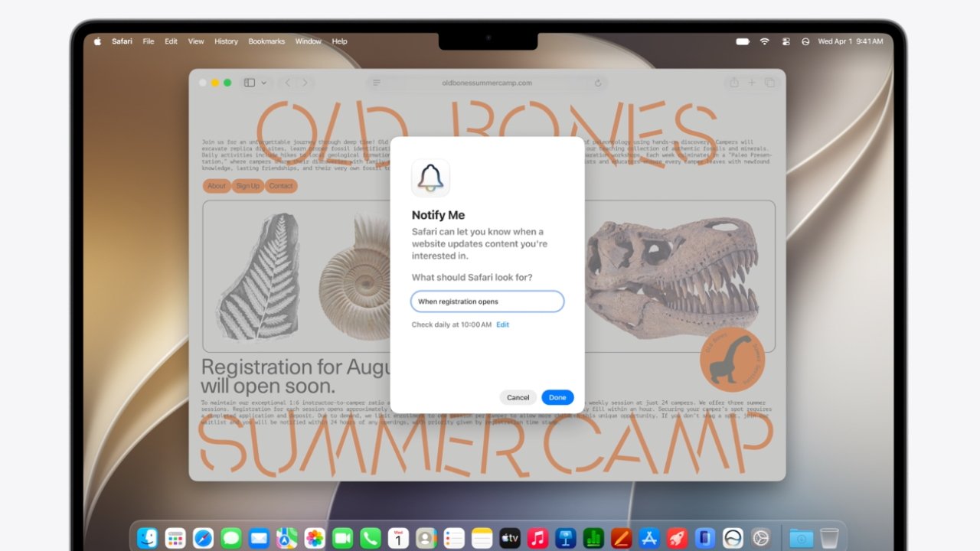This screenshot has height=551, width=980.
Task: Click the Share icon in Safari toolbar
Action: click(x=733, y=83)
